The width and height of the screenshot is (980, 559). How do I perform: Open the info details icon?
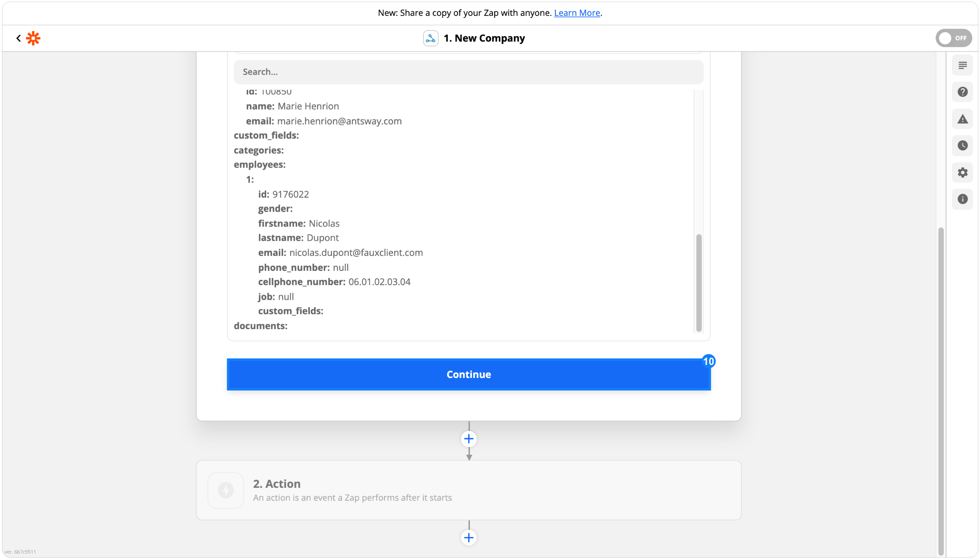pos(962,199)
